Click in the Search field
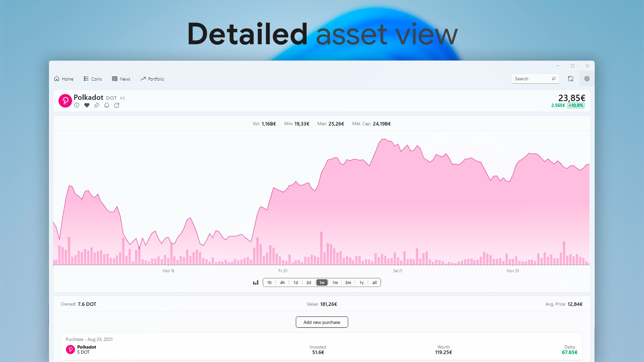 point(532,79)
